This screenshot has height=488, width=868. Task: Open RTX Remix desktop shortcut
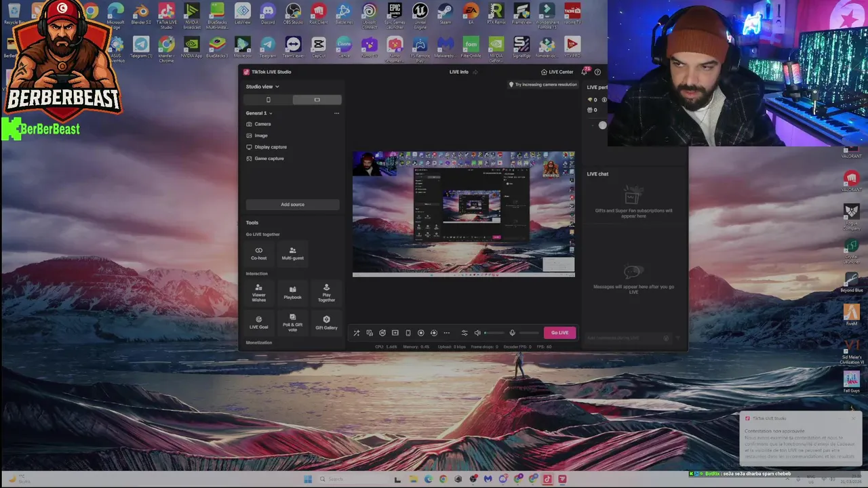tap(496, 14)
